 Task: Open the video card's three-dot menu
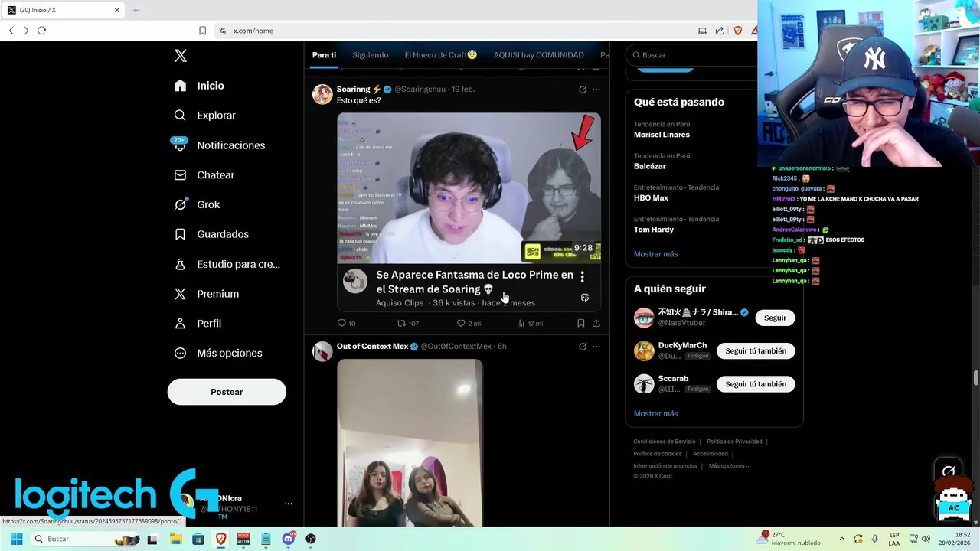click(582, 277)
